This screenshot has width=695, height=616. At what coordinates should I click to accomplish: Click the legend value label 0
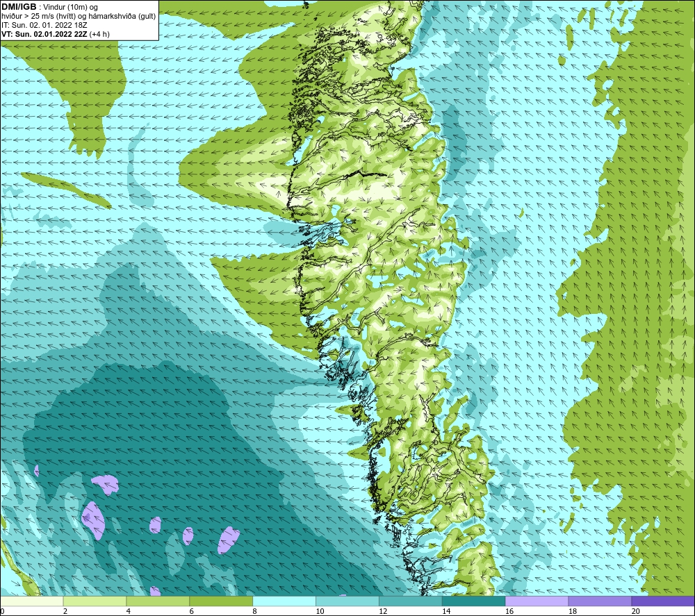coord(3,611)
